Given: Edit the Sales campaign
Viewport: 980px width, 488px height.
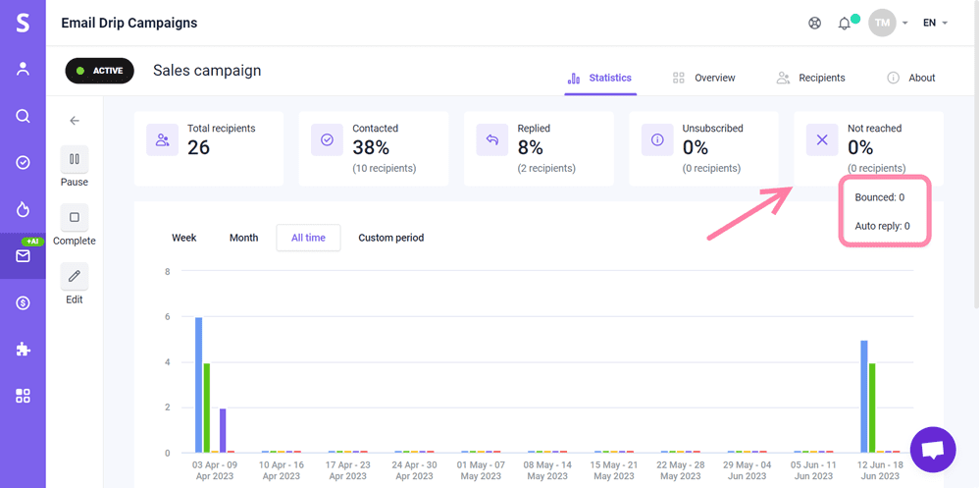Looking at the screenshot, I should pyautogui.click(x=75, y=277).
